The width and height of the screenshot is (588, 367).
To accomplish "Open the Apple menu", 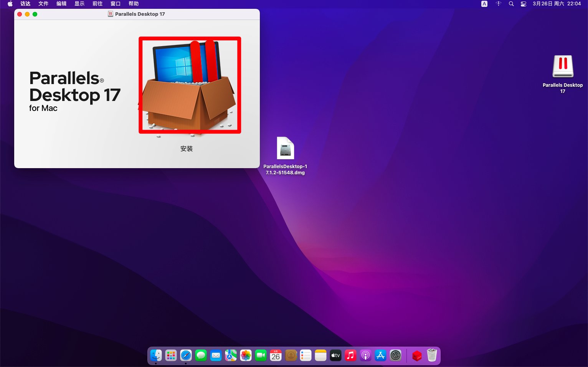I will point(10,4).
